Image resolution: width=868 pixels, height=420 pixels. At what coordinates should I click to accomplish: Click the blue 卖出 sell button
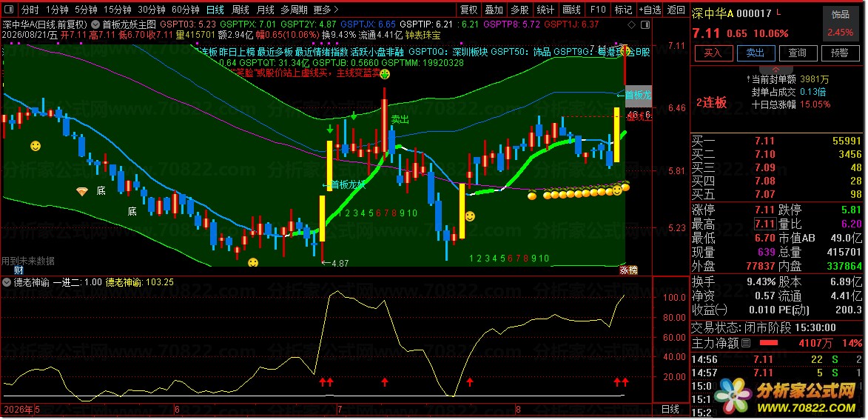pyautogui.click(x=755, y=53)
